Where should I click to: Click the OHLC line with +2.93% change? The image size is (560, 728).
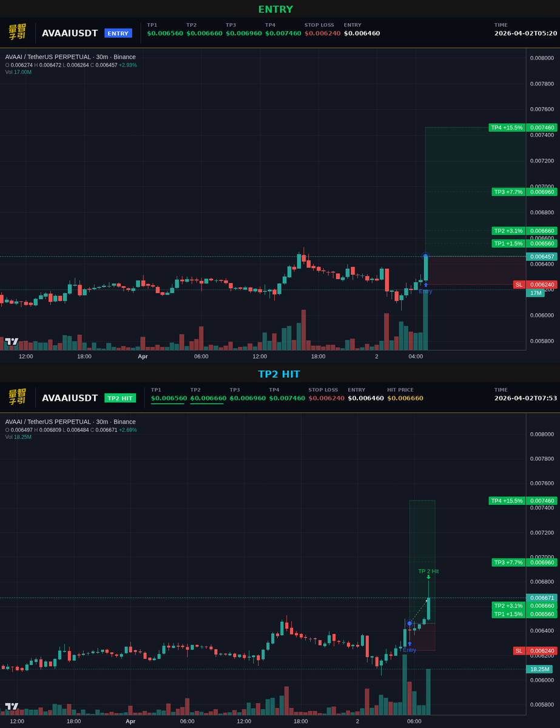[71, 65]
